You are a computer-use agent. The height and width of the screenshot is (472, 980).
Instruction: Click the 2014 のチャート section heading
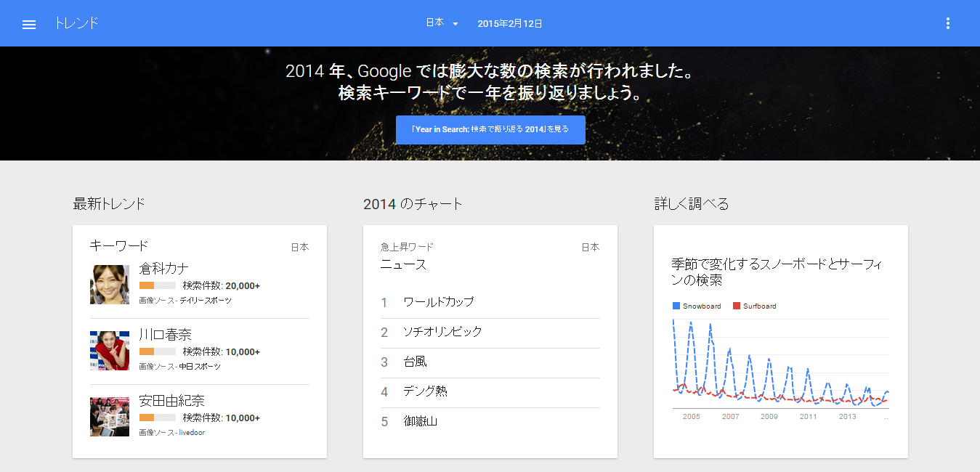(413, 204)
